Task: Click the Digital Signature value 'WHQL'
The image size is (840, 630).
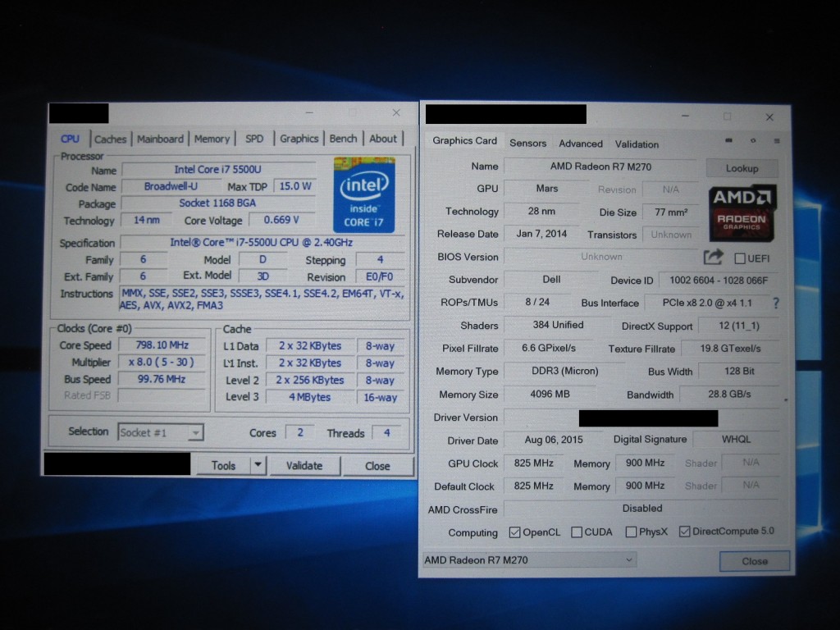Action: [x=736, y=440]
